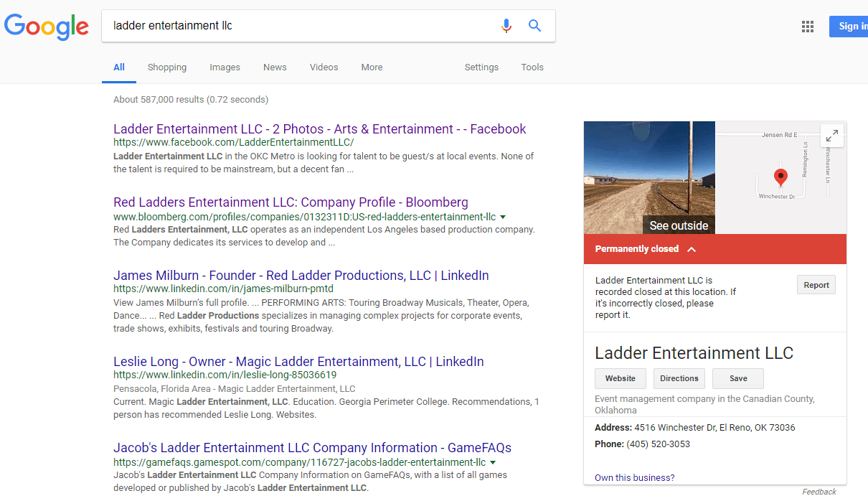Save Ladder Entertainment LLC place
This screenshot has height=501, width=868.
(738, 378)
